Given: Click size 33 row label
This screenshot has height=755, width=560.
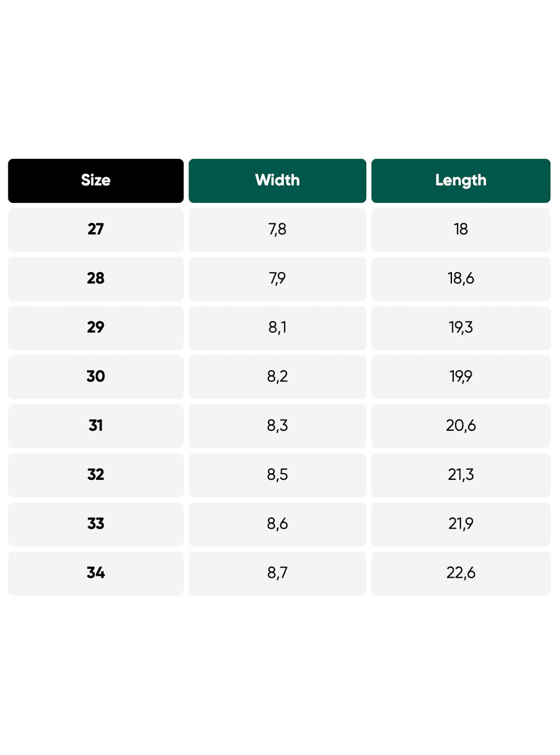Looking at the screenshot, I should (x=95, y=524).
